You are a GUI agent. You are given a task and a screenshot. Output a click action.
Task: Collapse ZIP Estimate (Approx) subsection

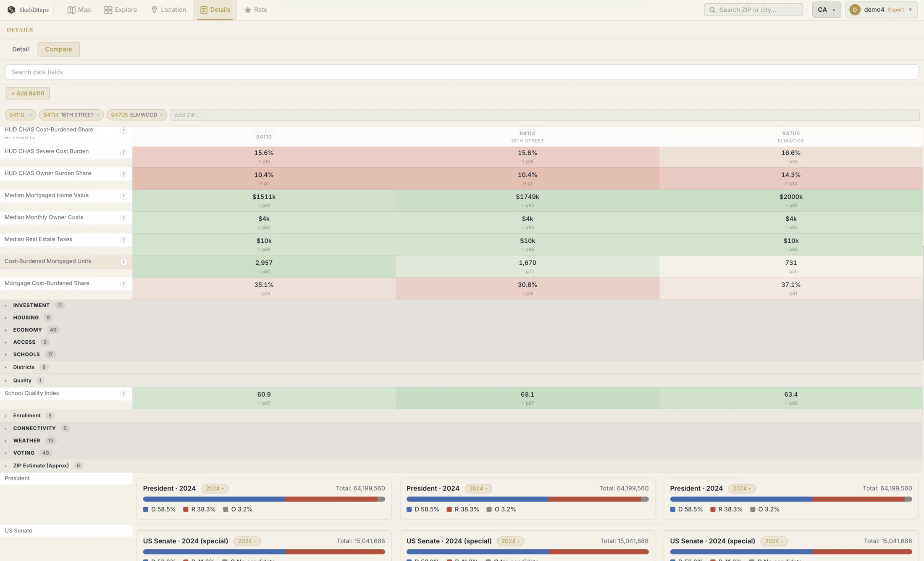(x=6, y=466)
